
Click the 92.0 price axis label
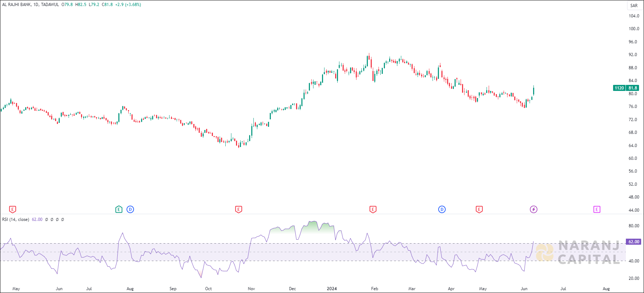[633, 55]
